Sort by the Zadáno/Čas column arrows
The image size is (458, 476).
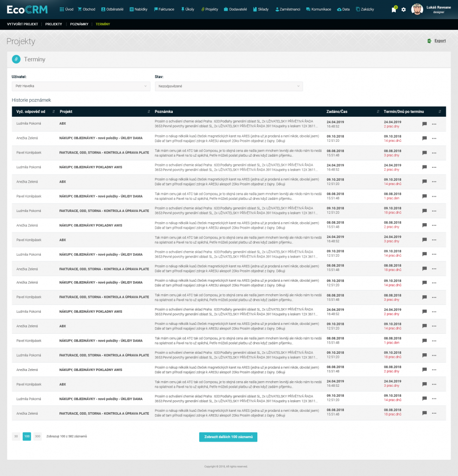378,112
